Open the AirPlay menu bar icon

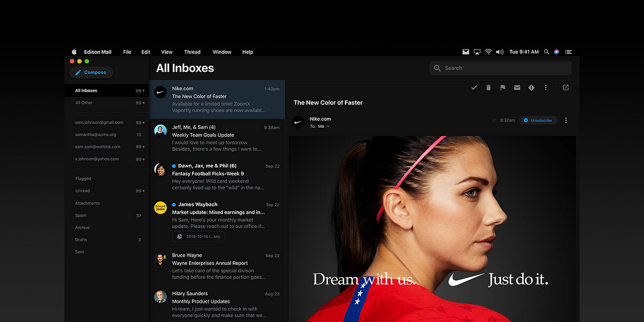[477, 52]
